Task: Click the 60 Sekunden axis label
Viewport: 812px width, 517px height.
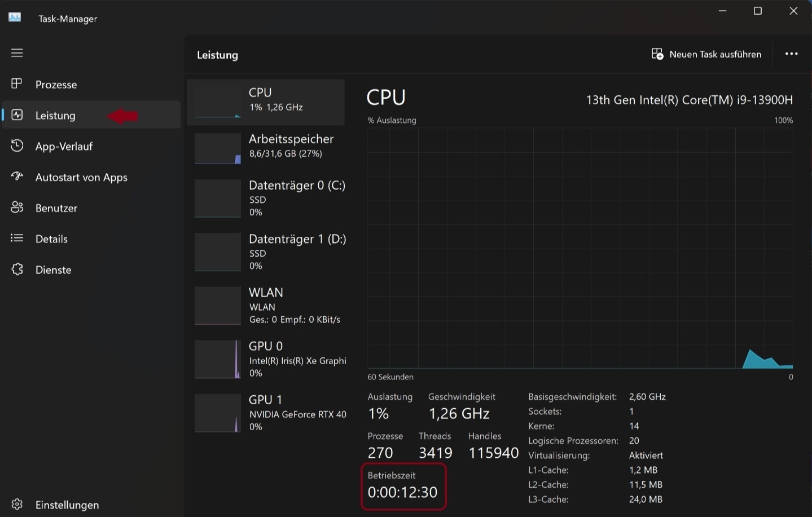Action: [x=390, y=377]
